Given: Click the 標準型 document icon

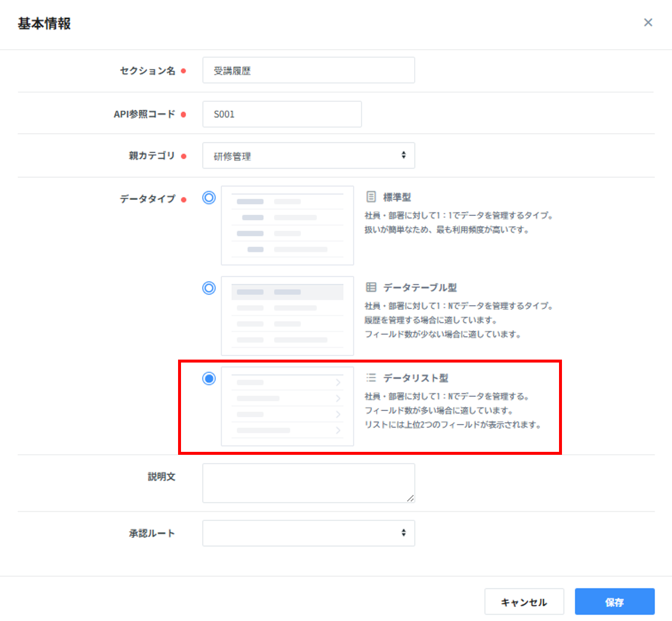Looking at the screenshot, I should pyautogui.click(x=371, y=196).
